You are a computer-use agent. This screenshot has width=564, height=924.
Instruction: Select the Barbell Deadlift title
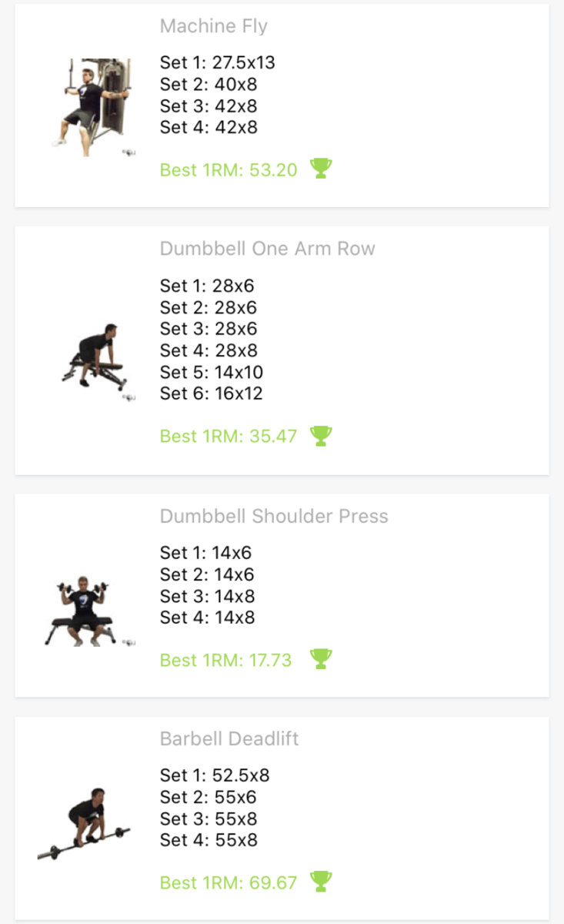[229, 738]
